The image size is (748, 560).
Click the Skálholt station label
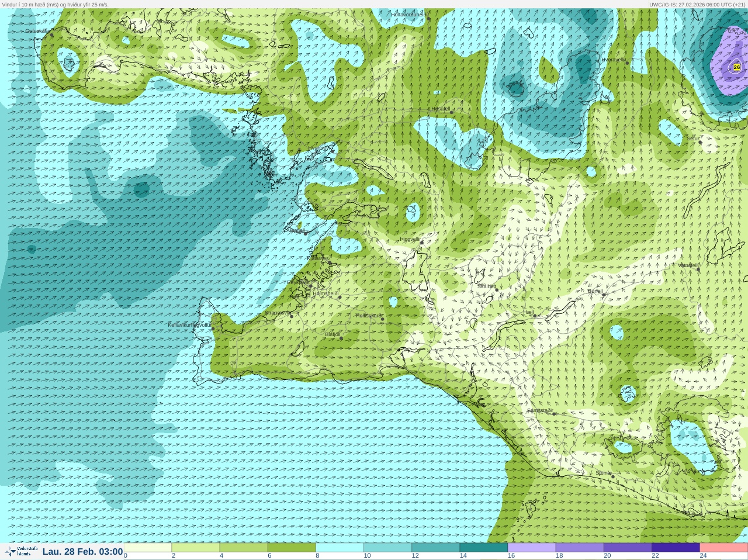487,286
